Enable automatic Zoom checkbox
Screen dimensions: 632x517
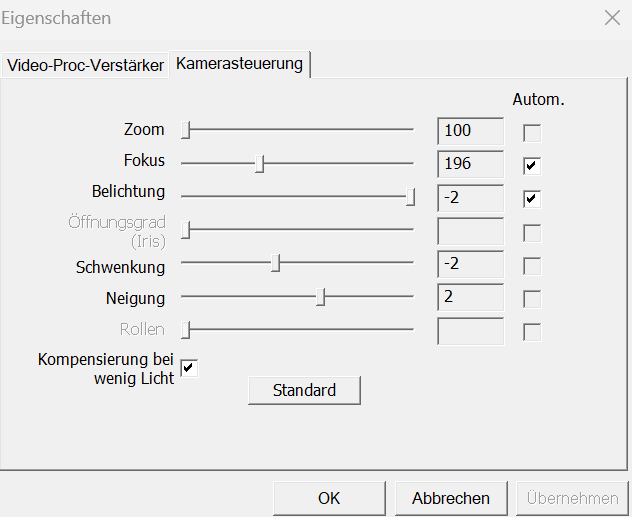coord(532,132)
